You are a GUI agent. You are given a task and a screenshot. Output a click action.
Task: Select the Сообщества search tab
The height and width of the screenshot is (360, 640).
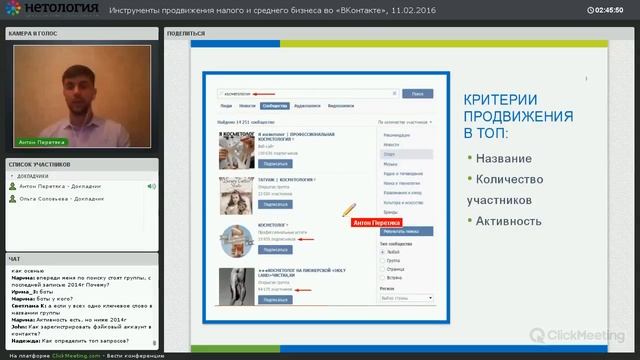275,106
